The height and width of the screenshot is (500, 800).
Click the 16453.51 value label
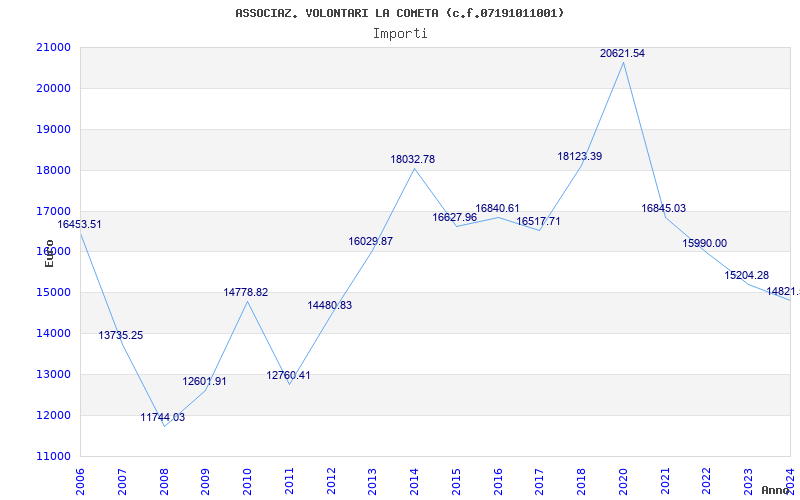click(79, 224)
